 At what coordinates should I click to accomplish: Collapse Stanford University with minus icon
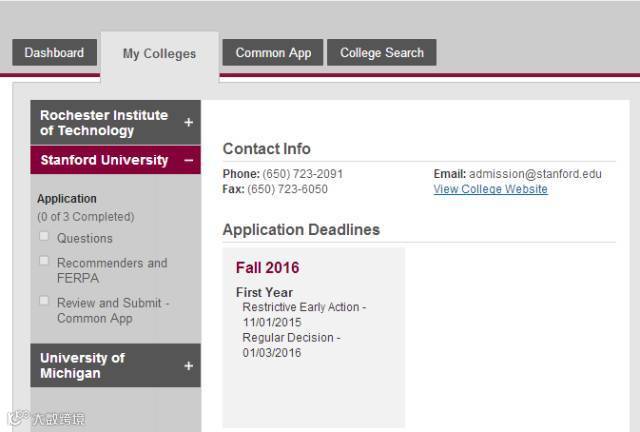(188, 160)
